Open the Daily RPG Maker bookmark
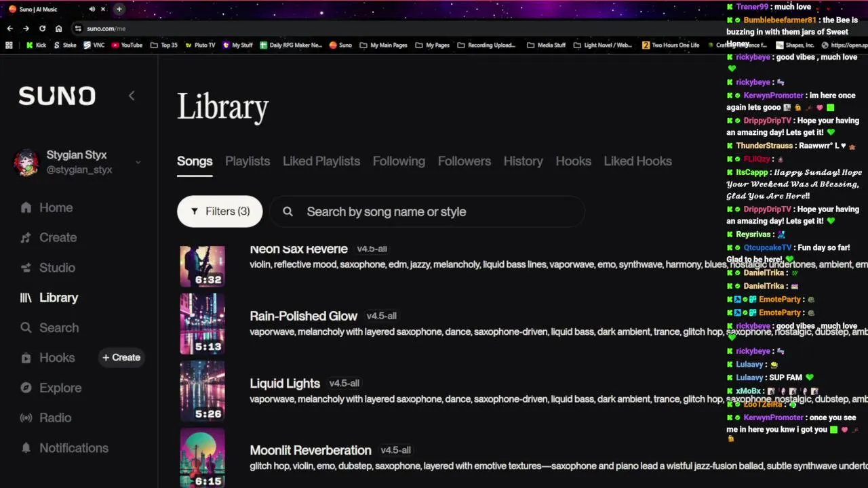 tap(290, 45)
